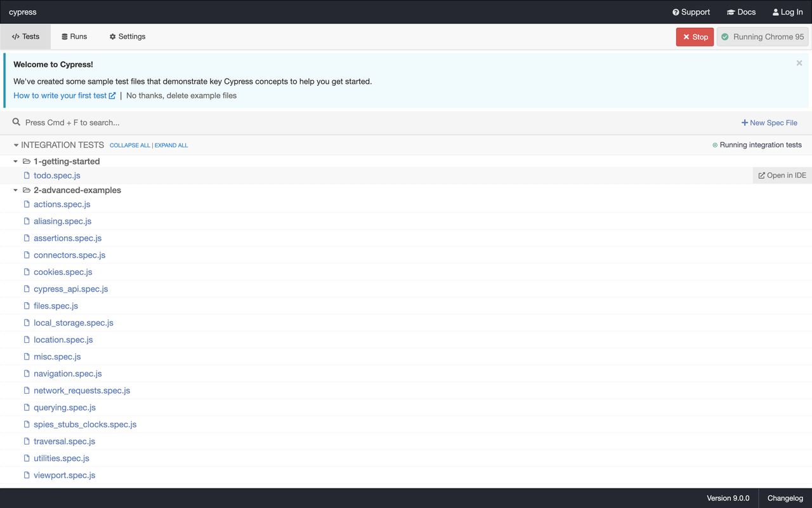Click file icon beside cypress_api.spec.js

tap(27, 289)
